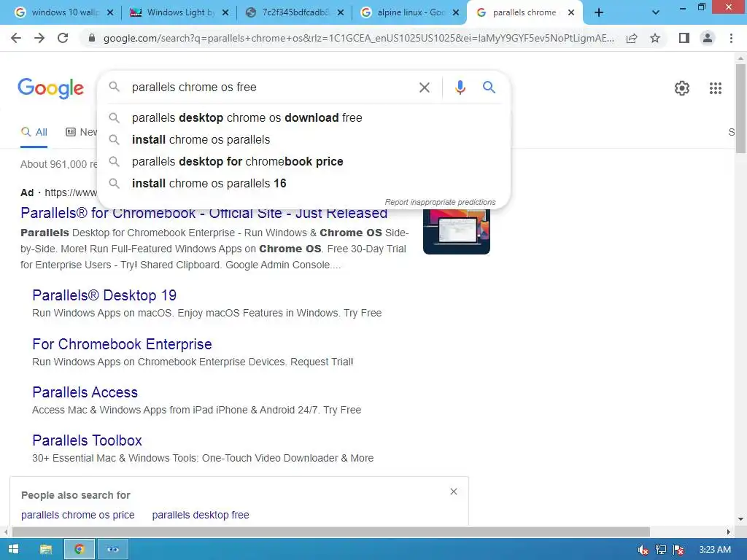Click the Parallels ad thumbnail image
Screen dimensions: 747x560
tap(457, 231)
